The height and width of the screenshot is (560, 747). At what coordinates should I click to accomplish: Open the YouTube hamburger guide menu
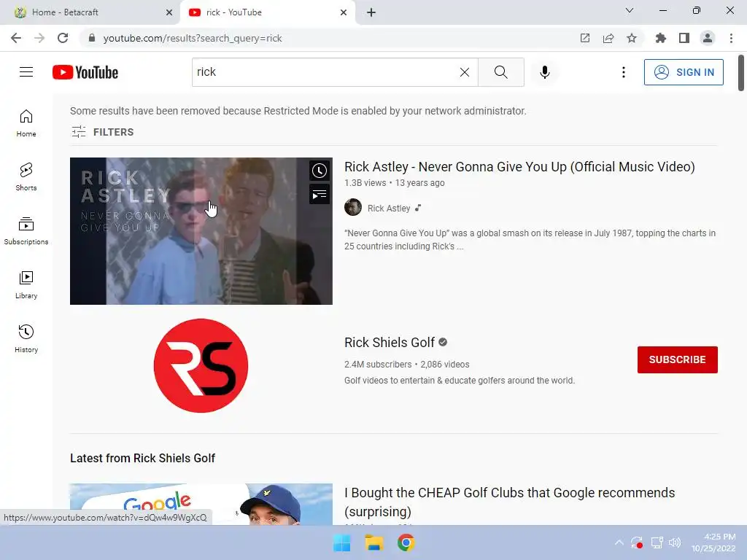(26, 72)
